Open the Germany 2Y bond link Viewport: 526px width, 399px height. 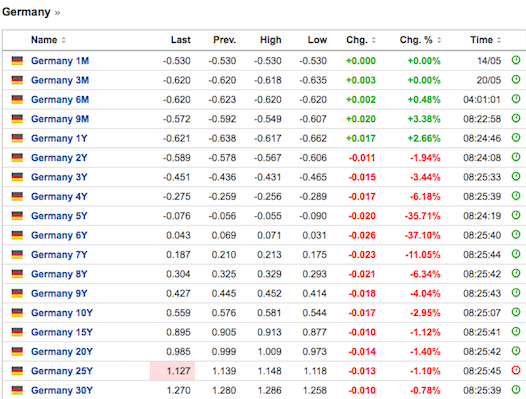click(59, 158)
